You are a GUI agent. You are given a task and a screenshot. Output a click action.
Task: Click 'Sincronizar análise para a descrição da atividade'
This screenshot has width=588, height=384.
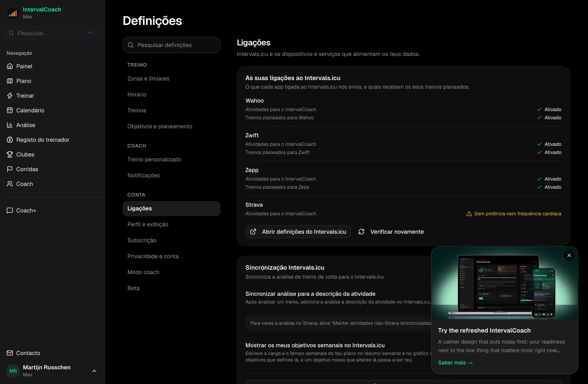coord(310,294)
